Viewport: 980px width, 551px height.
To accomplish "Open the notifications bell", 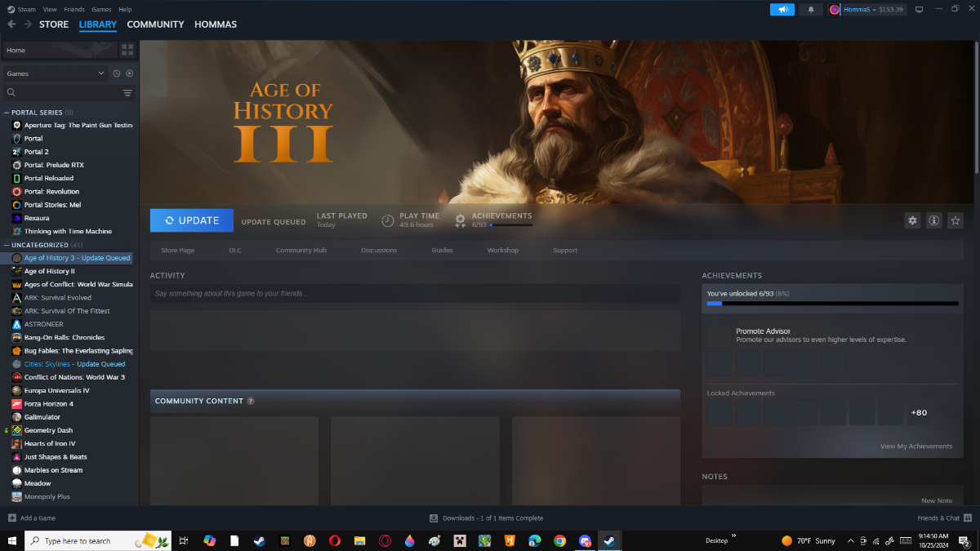I will (811, 10).
